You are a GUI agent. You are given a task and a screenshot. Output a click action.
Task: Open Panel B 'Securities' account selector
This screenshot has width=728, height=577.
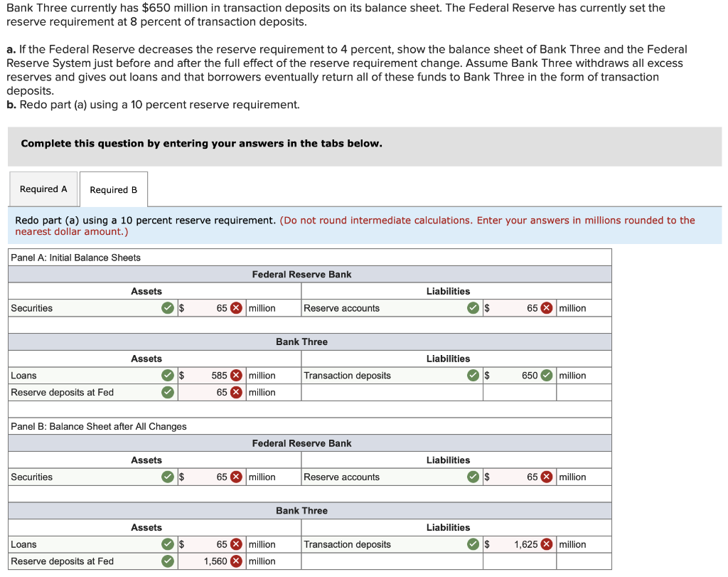[x=93, y=477]
